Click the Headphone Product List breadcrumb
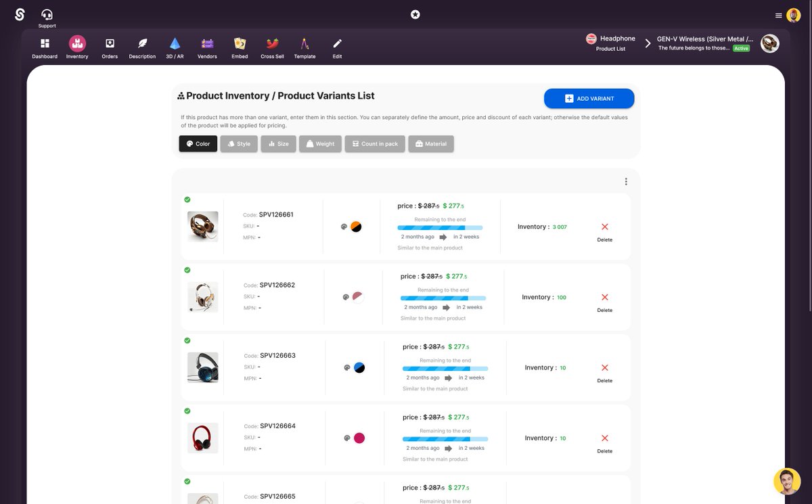The image size is (812, 504). pyautogui.click(x=610, y=43)
